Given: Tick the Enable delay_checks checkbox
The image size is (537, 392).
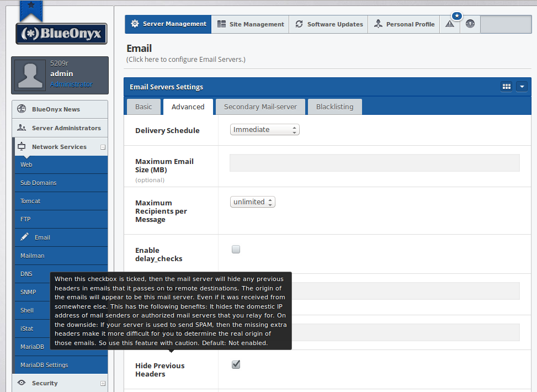Looking at the screenshot, I should [x=236, y=249].
